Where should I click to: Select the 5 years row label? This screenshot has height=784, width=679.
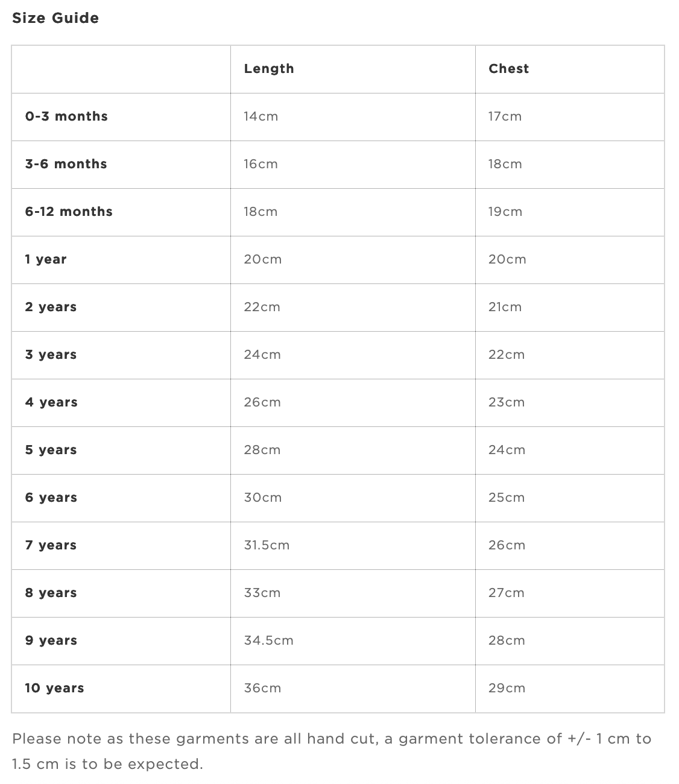(x=51, y=450)
